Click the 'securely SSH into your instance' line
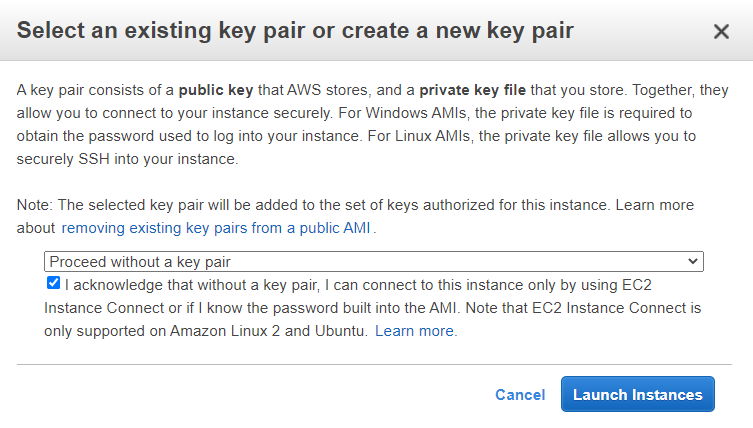 coord(127,159)
